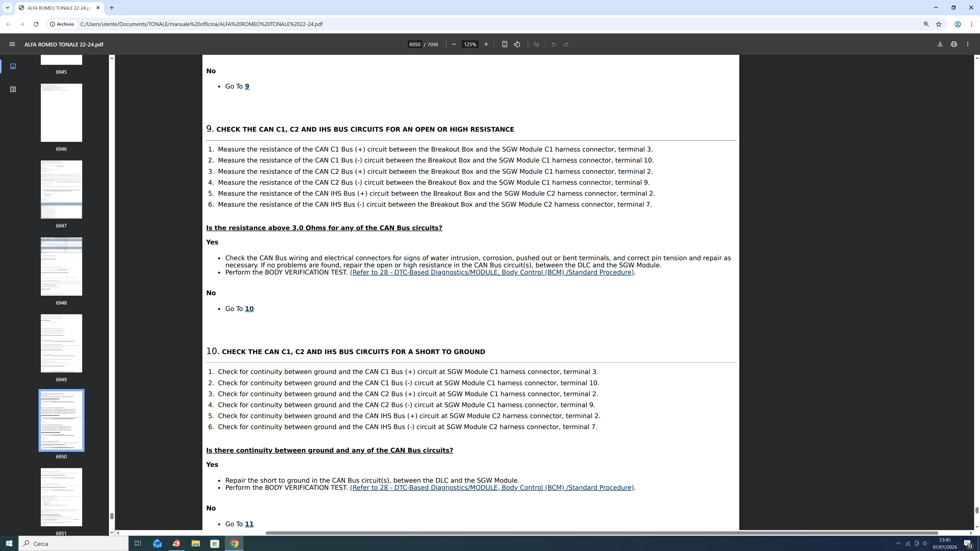Reload the page in Chrome

36,24
